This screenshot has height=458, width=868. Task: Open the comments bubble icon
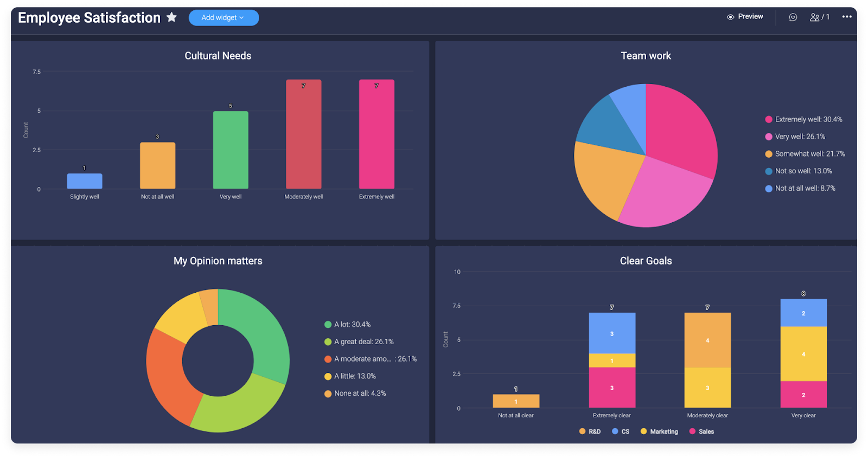(793, 17)
